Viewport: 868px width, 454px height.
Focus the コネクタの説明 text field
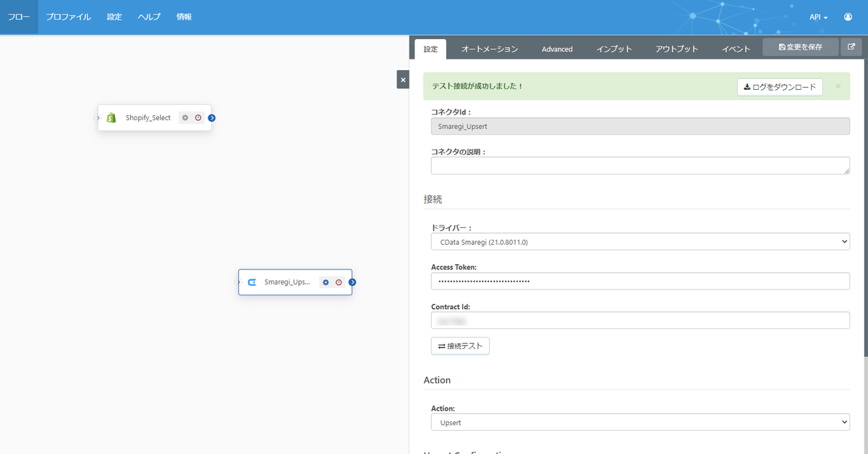pos(640,165)
